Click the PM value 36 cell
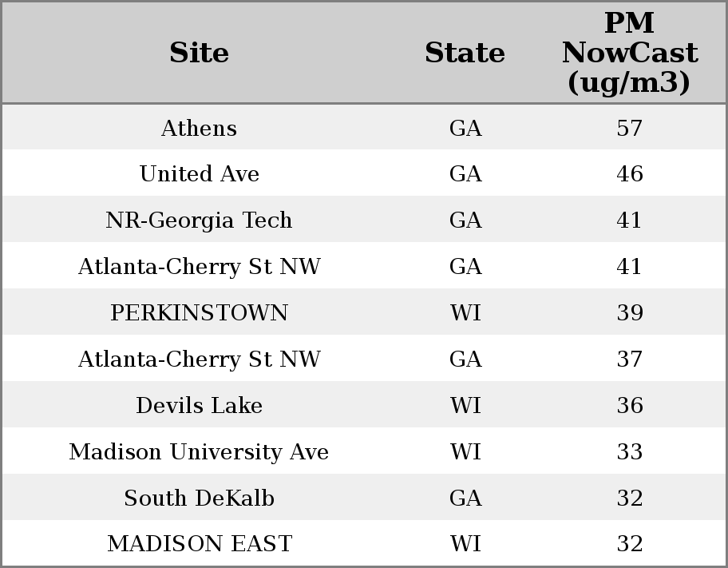This screenshot has height=568, width=728. point(629,406)
